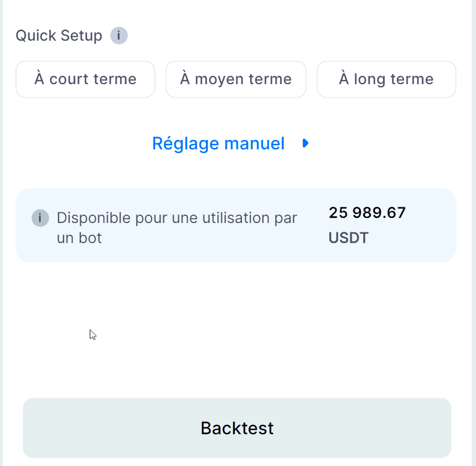Show the Quick Setup tooltip via its icon

point(119,36)
